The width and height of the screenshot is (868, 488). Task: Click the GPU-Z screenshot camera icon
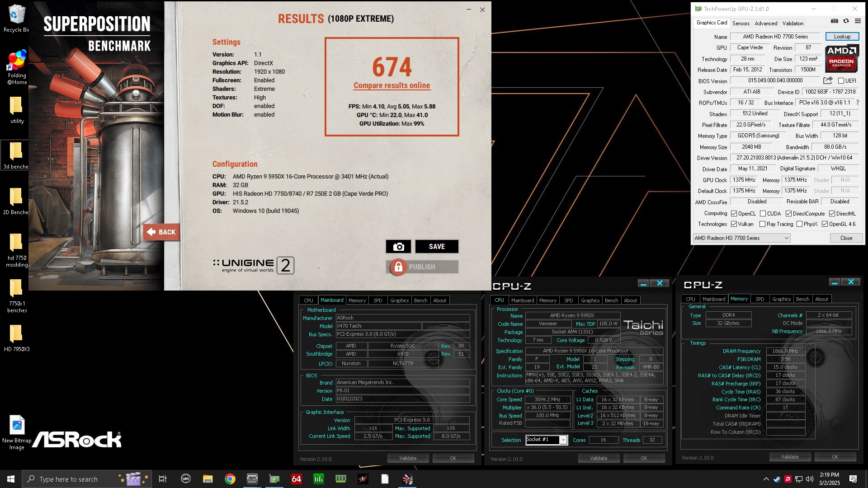(835, 21)
